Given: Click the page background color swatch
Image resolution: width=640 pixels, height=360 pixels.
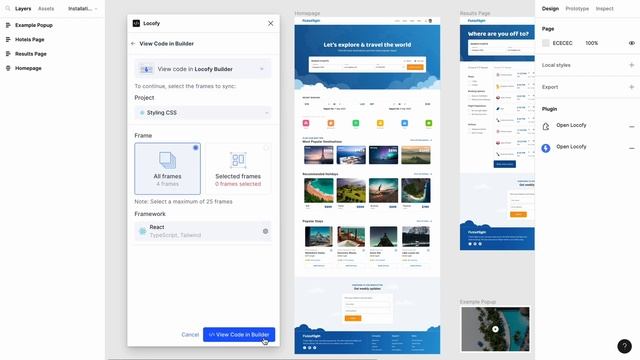Looking at the screenshot, I should point(546,43).
